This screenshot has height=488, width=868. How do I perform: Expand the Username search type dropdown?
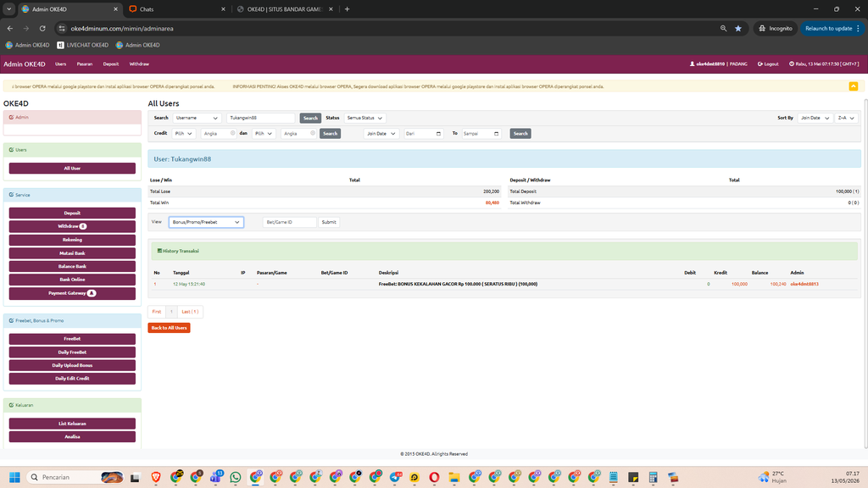[197, 118]
